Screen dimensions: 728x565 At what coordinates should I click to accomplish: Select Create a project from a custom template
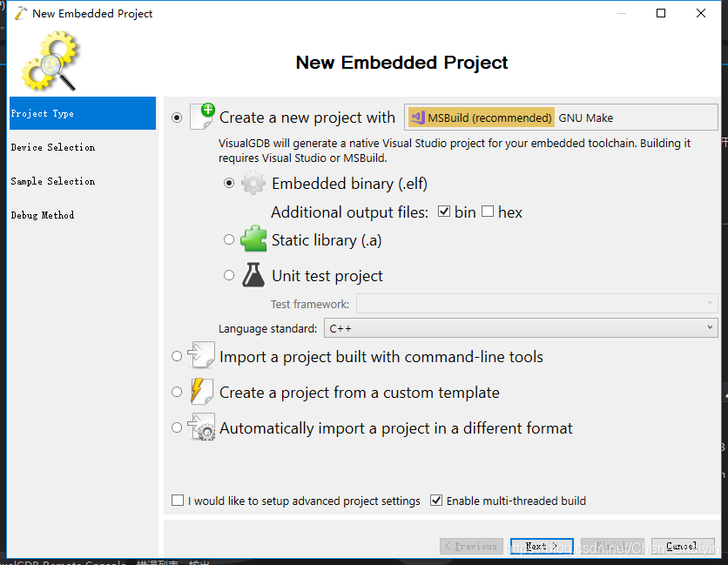coord(177,392)
